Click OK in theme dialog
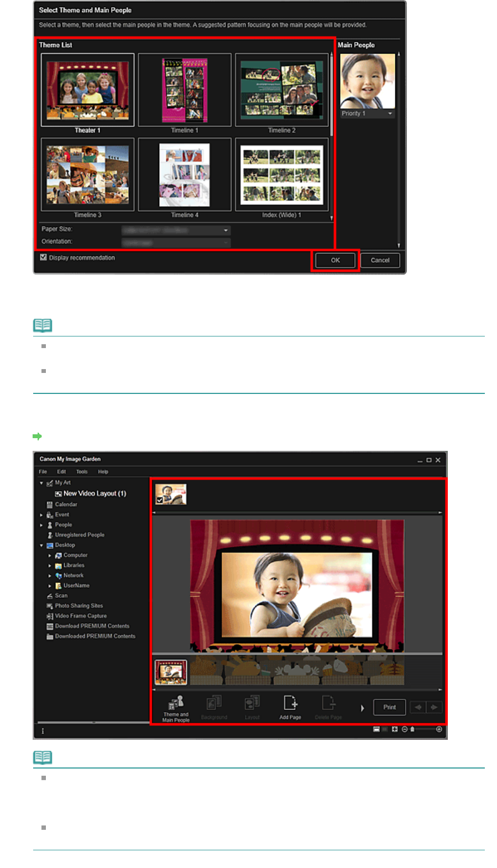The image size is (497, 868). [x=336, y=260]
